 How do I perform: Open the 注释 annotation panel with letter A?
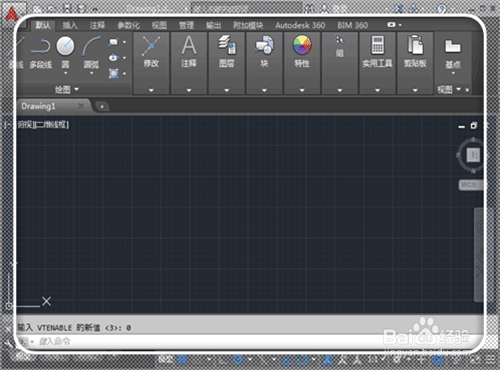[189, 46]
